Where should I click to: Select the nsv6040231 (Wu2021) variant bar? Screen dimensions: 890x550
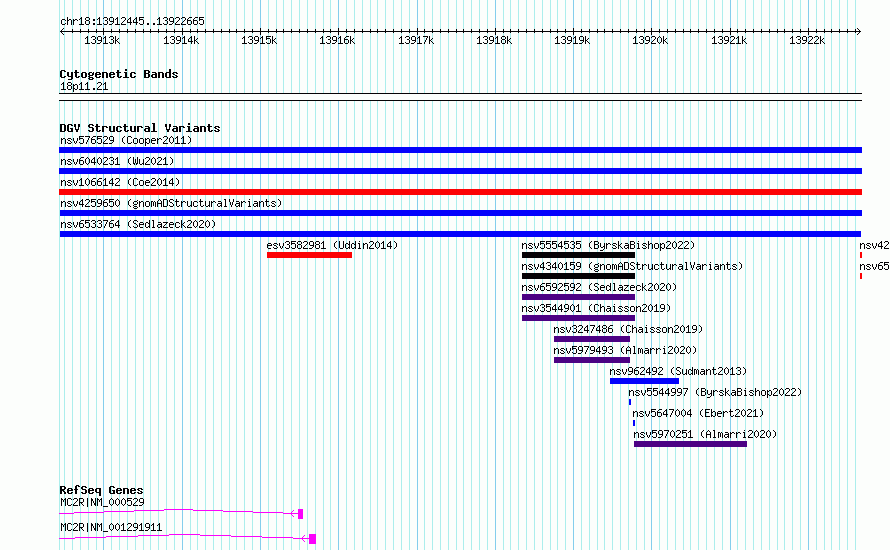tap(460, 171)
